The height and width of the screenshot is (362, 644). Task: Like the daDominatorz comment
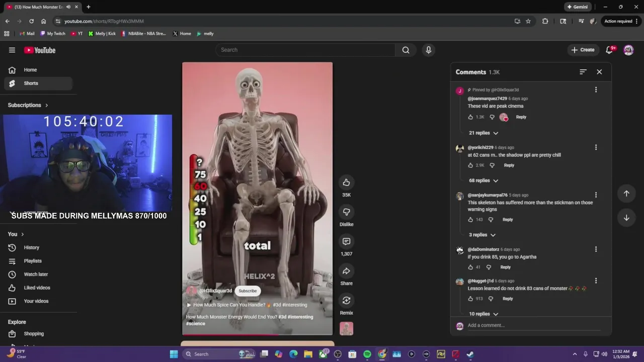coord(470,267)
